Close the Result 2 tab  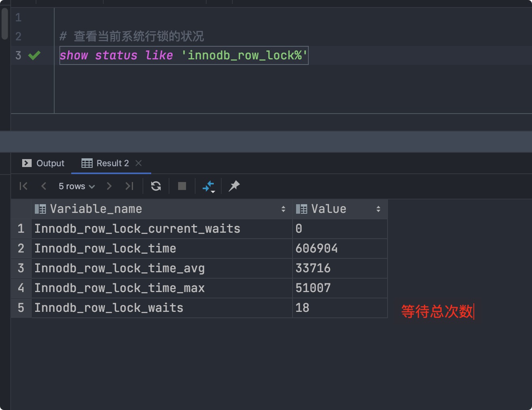click(x=139, y=163)
